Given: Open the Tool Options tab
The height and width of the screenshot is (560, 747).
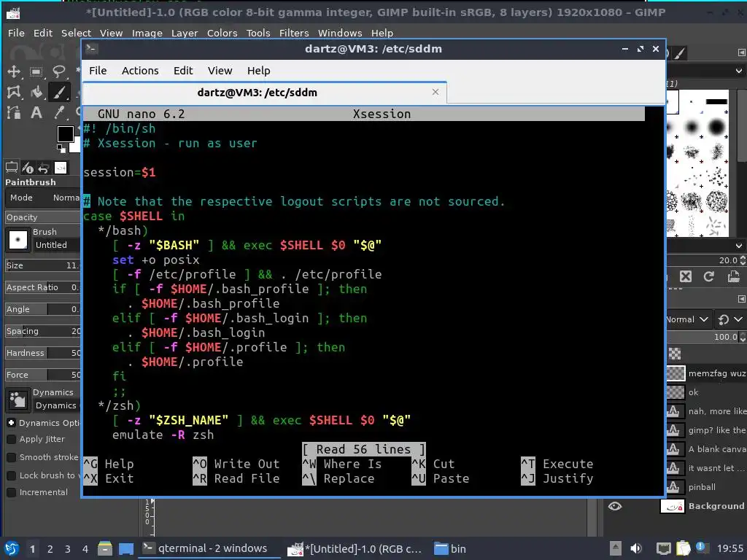Looking at the screenshot, I should point(12,168).
